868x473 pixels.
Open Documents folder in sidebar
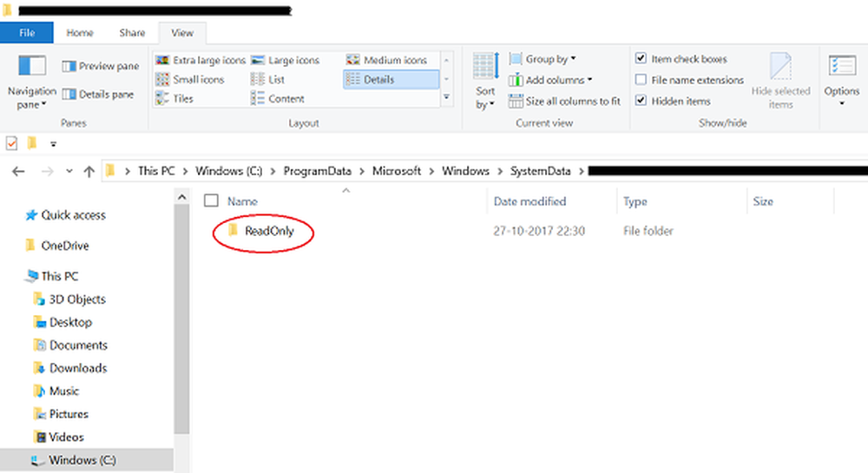click(x=71, y=345)
